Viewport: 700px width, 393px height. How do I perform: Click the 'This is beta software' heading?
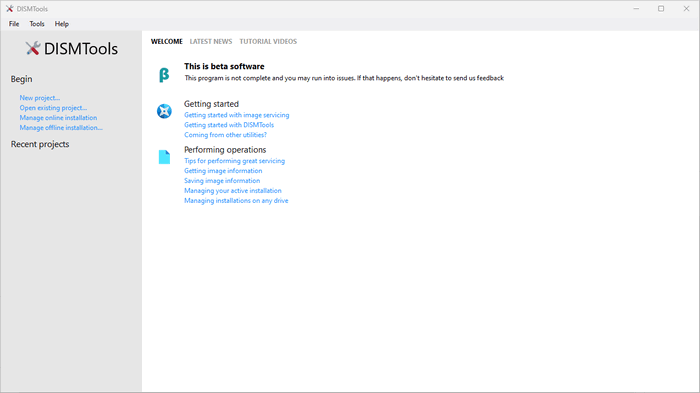click(x=224, y=66)
